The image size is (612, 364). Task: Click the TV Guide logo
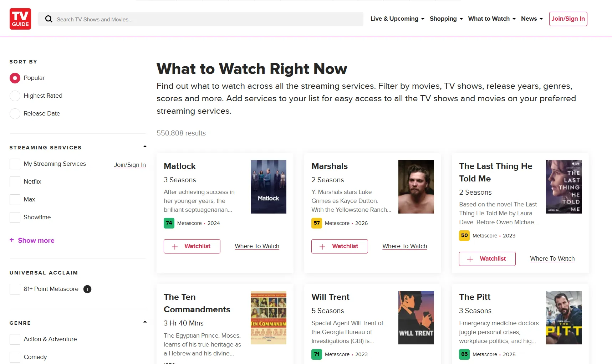20,19
